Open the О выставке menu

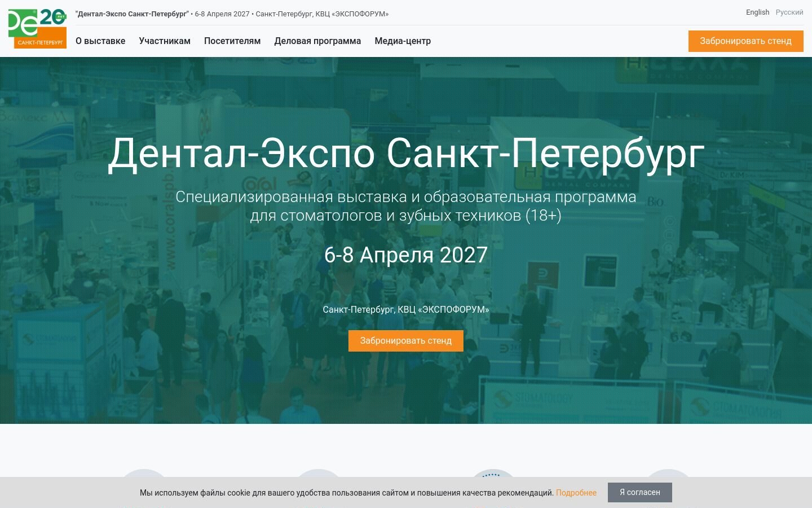(100, 41)
